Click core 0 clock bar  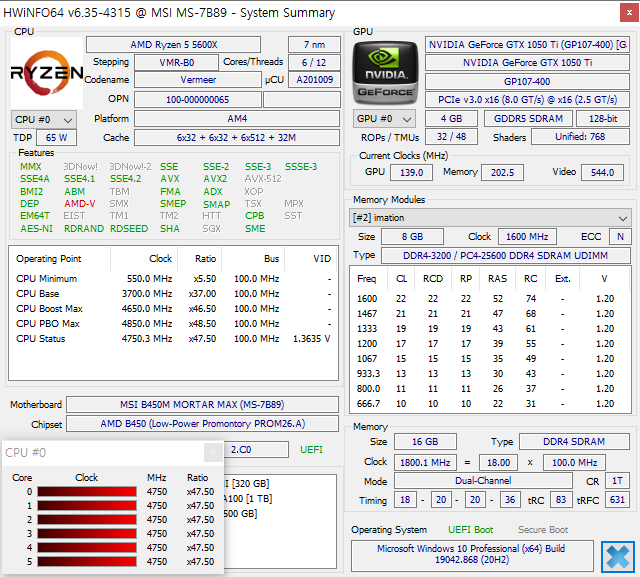tap(87, 491)
